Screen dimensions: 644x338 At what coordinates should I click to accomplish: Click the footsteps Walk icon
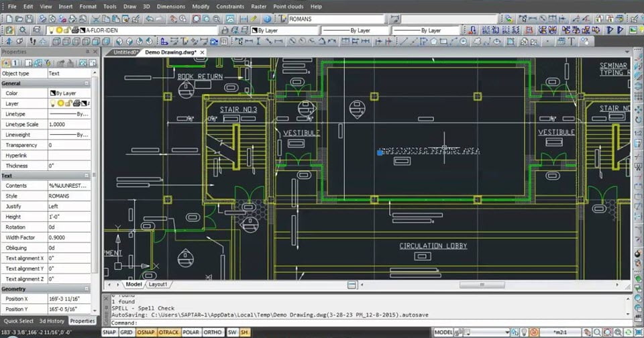tap(34, 41)
